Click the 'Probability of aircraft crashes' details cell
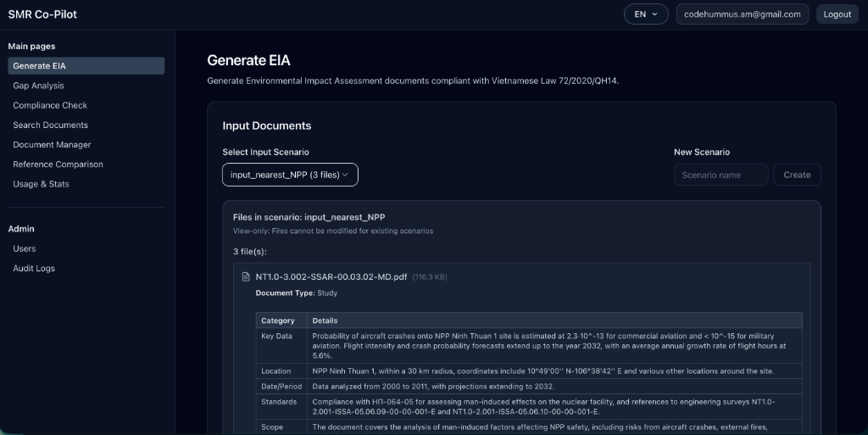Viewport: 868px width, 435px height. [x=554, y=346]
